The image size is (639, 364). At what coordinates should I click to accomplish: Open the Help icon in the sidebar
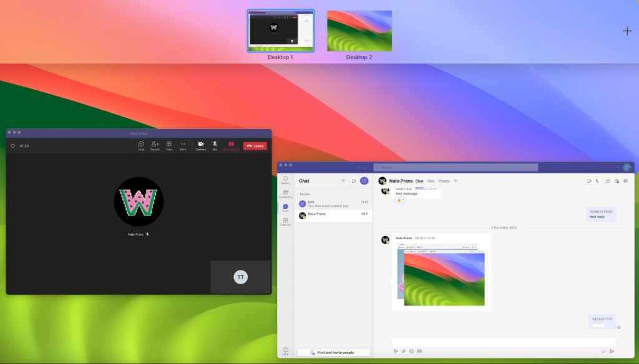click(285, 350)
